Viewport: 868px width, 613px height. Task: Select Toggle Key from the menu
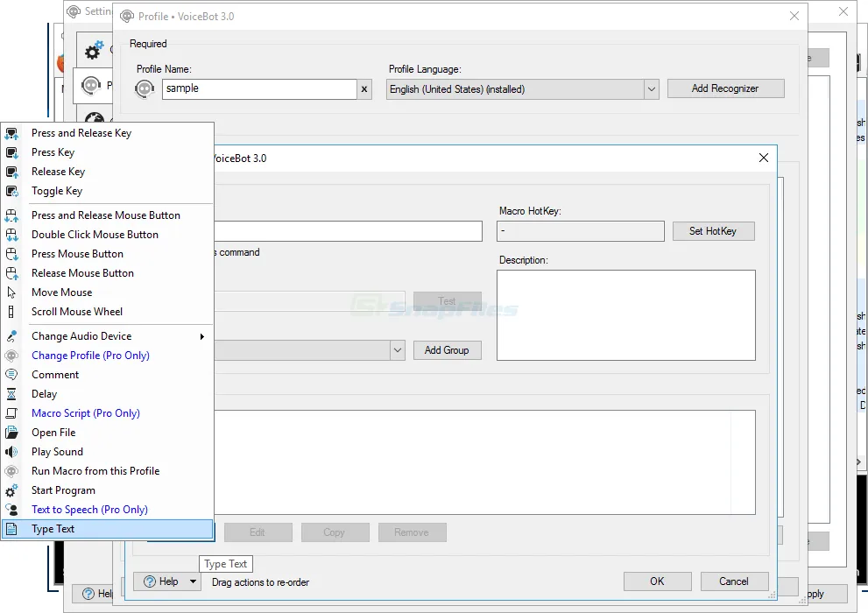[108, 192]
